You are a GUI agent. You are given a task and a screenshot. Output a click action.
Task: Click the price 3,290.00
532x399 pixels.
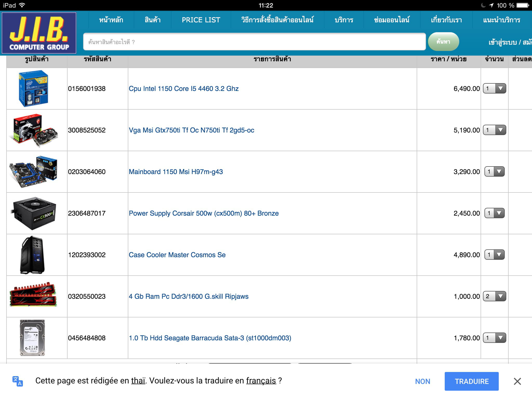467,172
